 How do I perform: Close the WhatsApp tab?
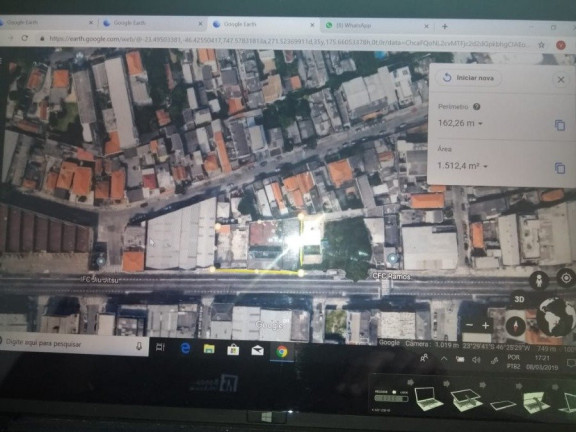tap(426, 26)
